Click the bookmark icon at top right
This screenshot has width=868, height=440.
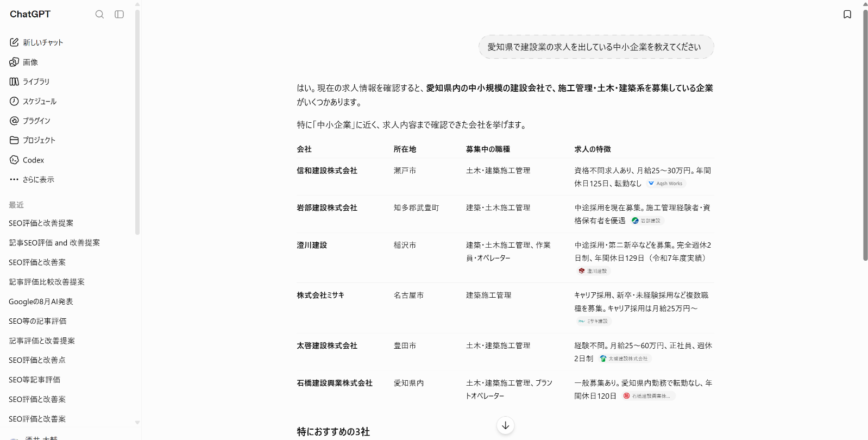tap(847, 14)
